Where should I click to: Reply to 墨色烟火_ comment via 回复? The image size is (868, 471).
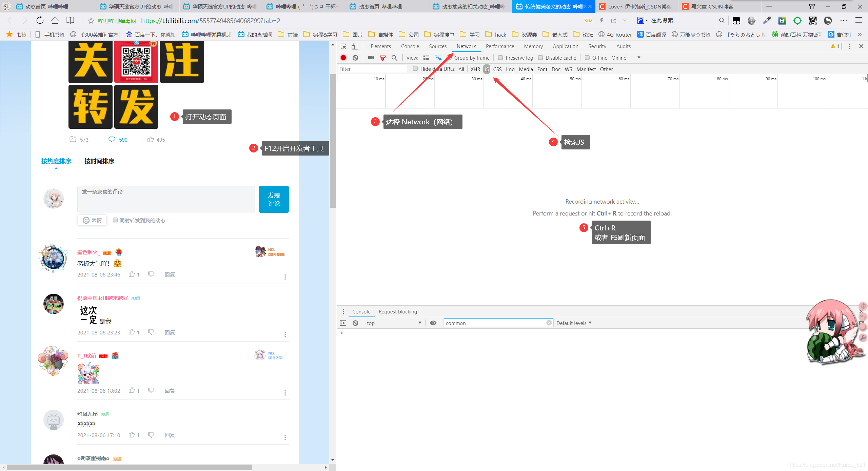[170, 274]
